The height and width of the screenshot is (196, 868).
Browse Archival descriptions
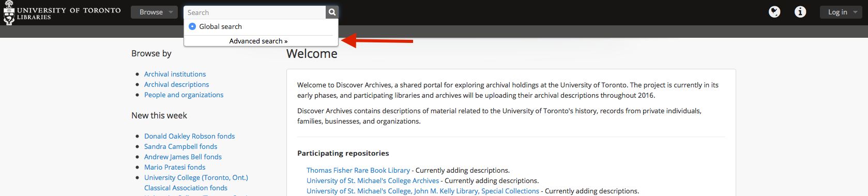pos(176,84)
